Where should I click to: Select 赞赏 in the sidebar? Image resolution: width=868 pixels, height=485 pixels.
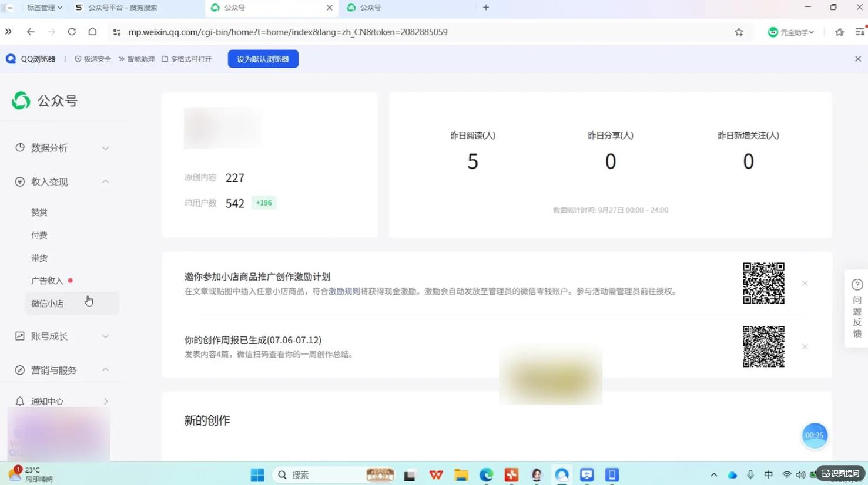pos(39,213)
